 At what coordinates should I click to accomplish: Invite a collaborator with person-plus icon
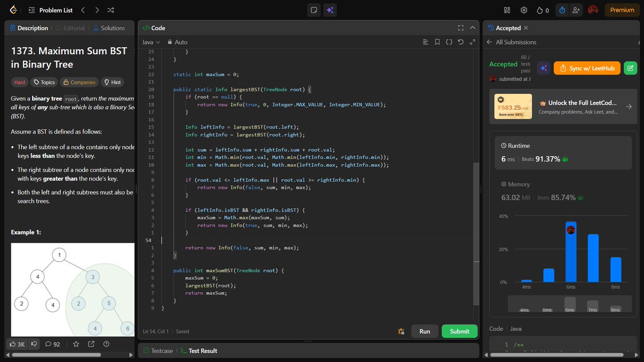click(576, 10)
